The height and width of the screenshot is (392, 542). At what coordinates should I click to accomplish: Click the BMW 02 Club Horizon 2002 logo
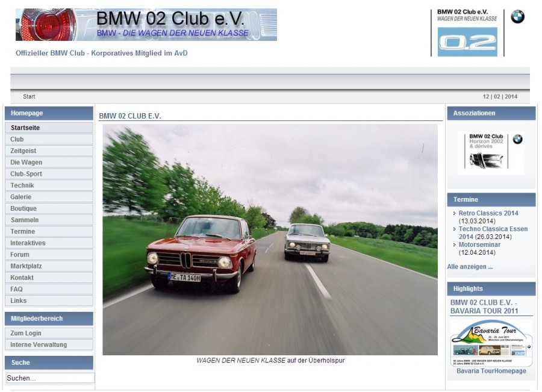tap(491, 153)
